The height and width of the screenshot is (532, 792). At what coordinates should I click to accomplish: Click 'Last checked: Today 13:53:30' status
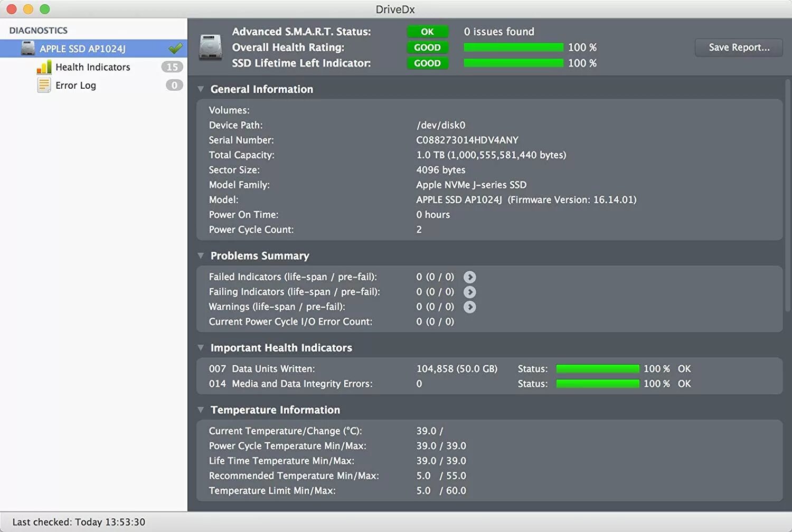click(79, 522)
